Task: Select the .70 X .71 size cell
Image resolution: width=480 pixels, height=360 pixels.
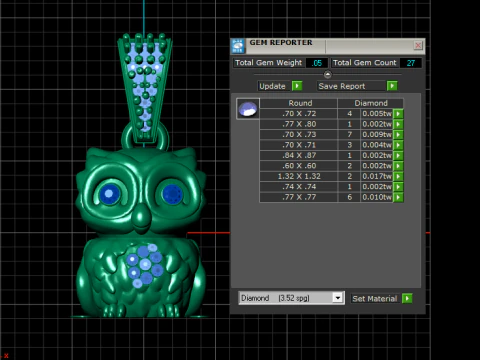Action: click(299, 145)
